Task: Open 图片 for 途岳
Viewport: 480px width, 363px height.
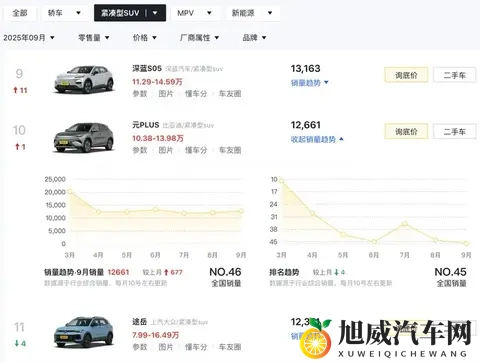Action: point(166,347)
